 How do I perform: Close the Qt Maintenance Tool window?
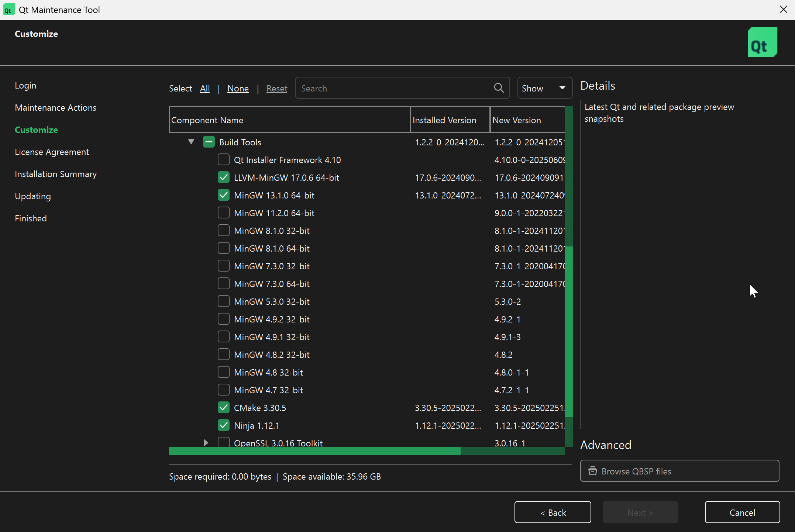click(783, 10)
